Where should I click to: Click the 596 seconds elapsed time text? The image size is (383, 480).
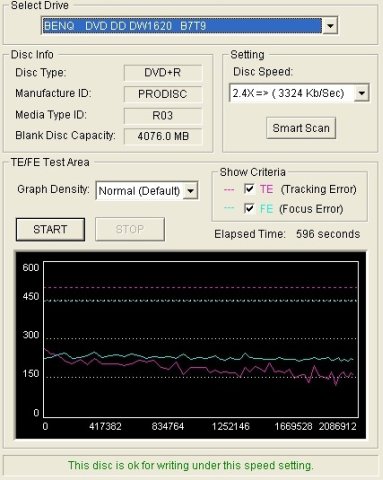328,234
